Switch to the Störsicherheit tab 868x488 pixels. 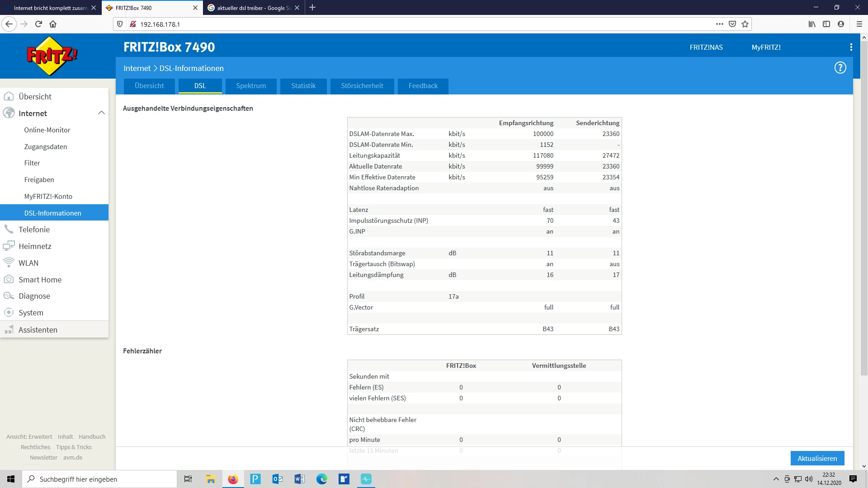click(362, 86)
